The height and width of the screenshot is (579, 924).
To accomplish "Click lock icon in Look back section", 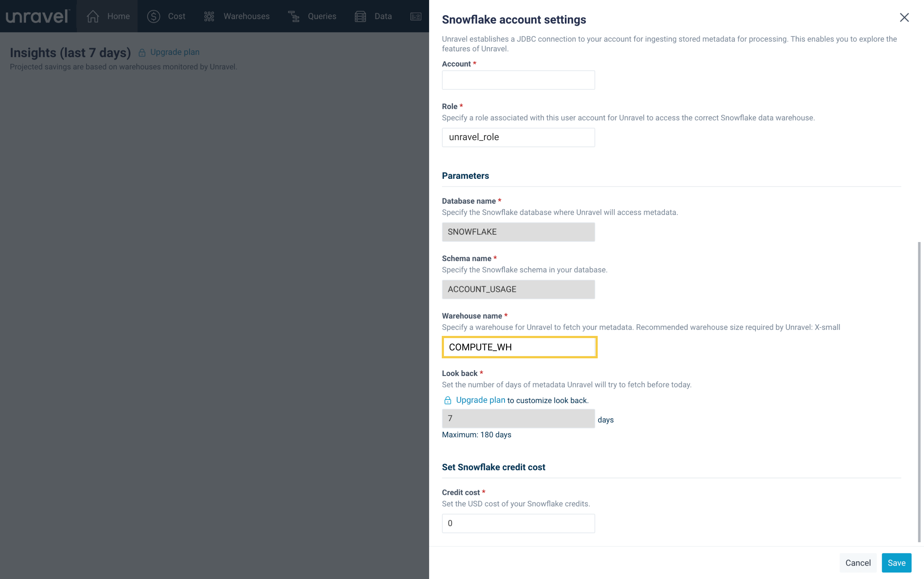I will pyautogui.click(x=447, y=401).
